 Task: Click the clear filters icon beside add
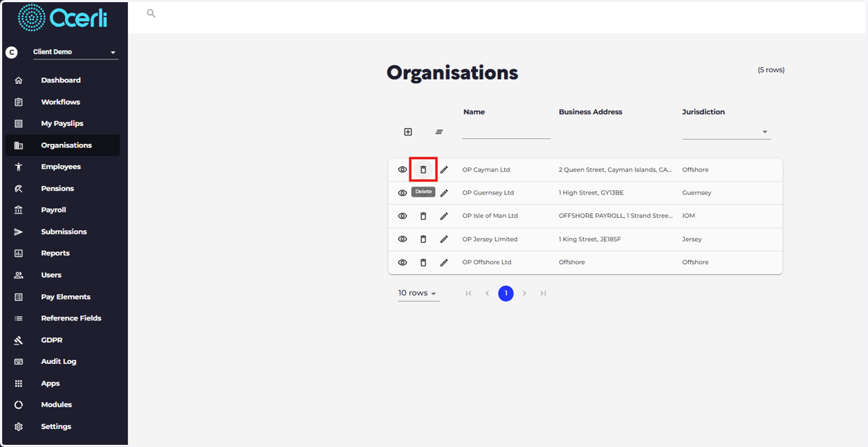[439, 132]
